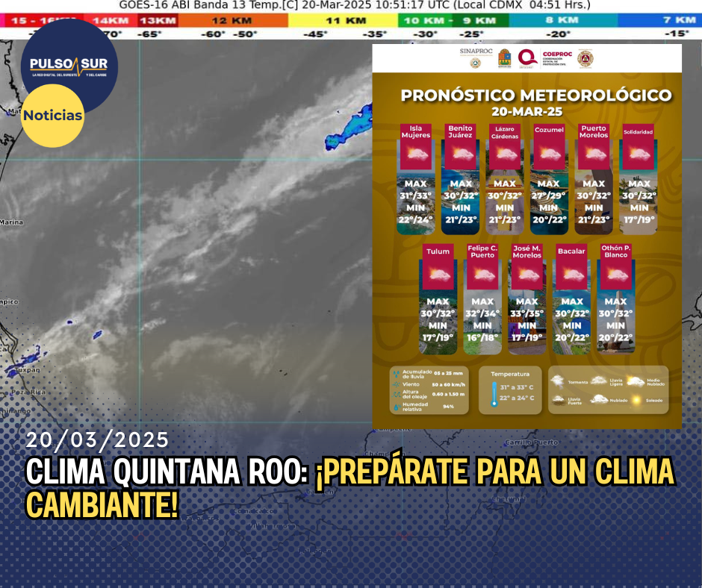This screenshot has height=588, width=702.
Task: Click the Soleado sun icon in legend
Action: coord(636,400)
